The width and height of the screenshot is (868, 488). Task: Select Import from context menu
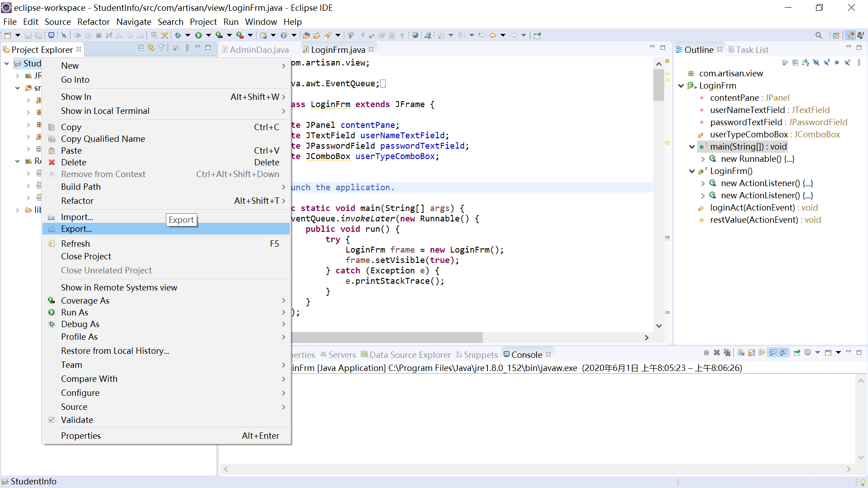click(77, 217)
